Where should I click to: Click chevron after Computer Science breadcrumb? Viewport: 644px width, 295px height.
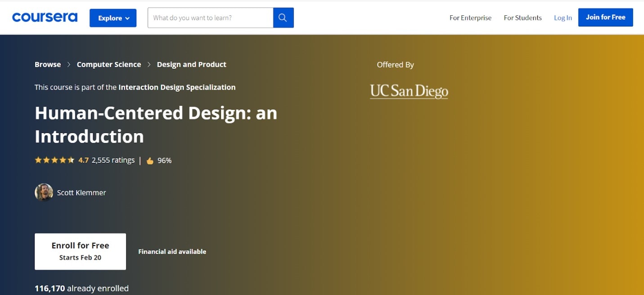pyautogui.click(x=149, y=65)
